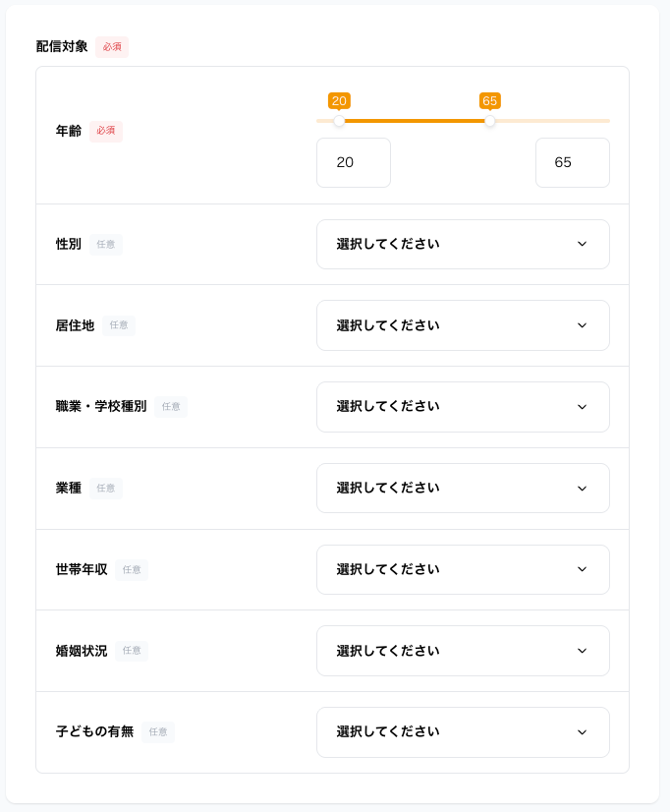Image resolution: width=670 pixels, height=812 pixels.
Task: Click the chevron icon in 職業・学校種別 dropdown
Action: click(x=582, y=407)
